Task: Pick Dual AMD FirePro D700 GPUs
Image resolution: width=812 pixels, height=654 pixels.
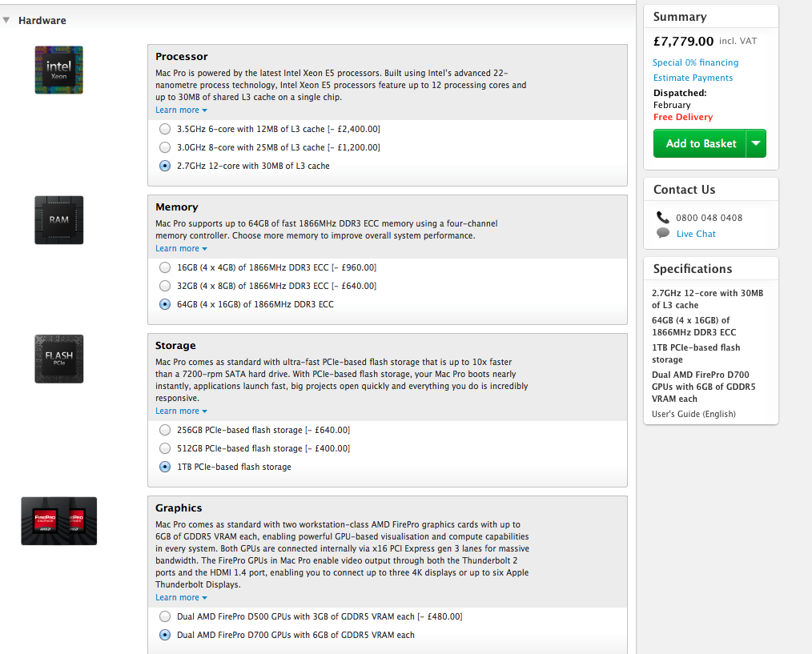Action: (165, 635)
